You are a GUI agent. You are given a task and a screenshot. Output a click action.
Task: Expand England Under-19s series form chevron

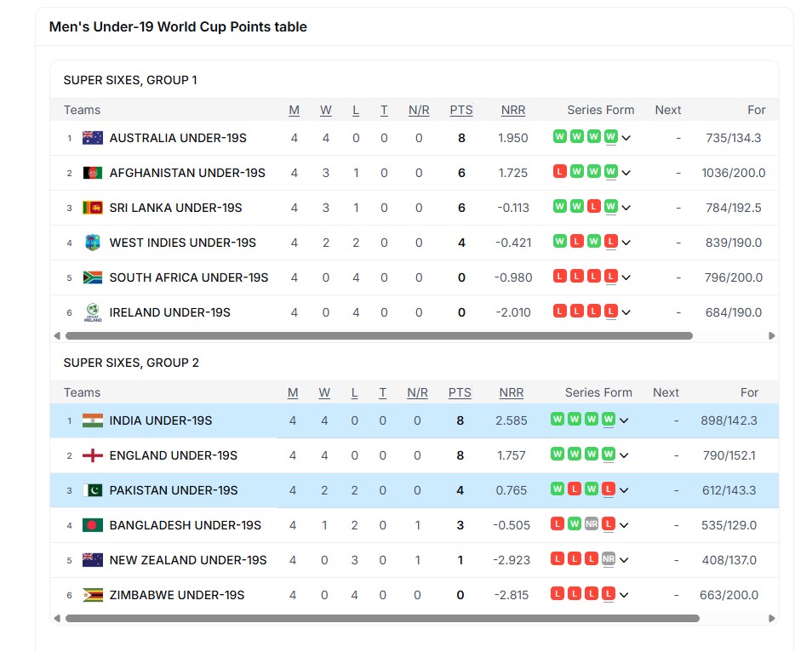624,455
